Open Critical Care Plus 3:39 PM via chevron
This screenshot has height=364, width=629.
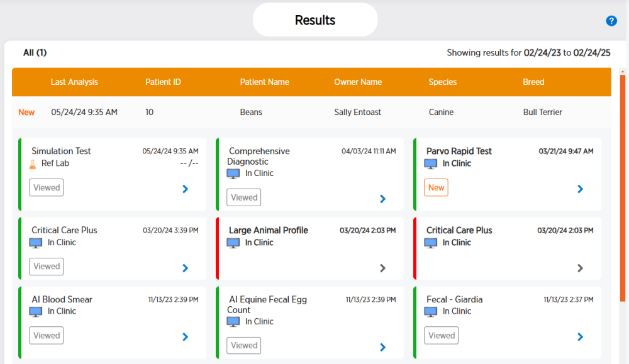(186, 268)
